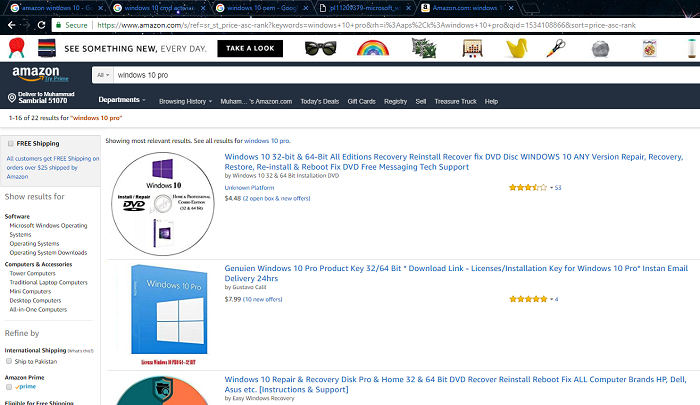Viewport: 700px width, 405px height.
Task: Close the 'windows 10 cmd' browser tab
Action: pos(203,8)
